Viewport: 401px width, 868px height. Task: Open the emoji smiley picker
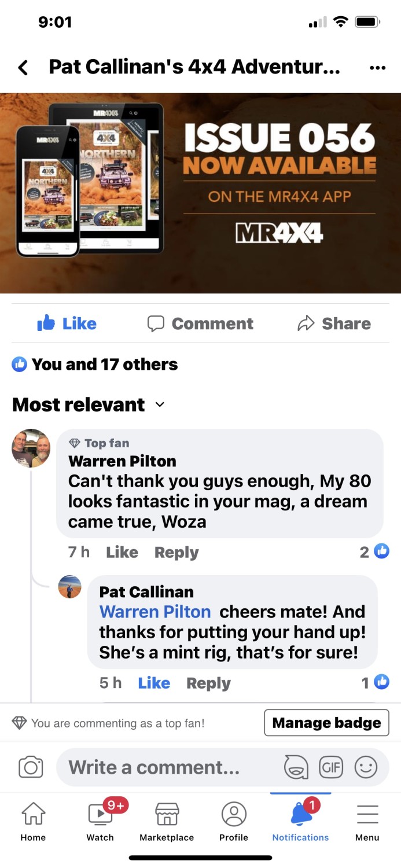pyautogui.click(x=366, y=767)
